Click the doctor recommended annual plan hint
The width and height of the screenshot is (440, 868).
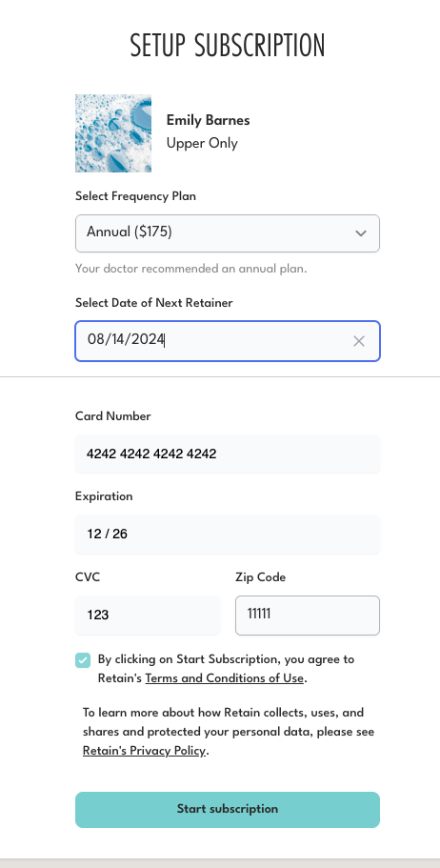tap(190, 269)
